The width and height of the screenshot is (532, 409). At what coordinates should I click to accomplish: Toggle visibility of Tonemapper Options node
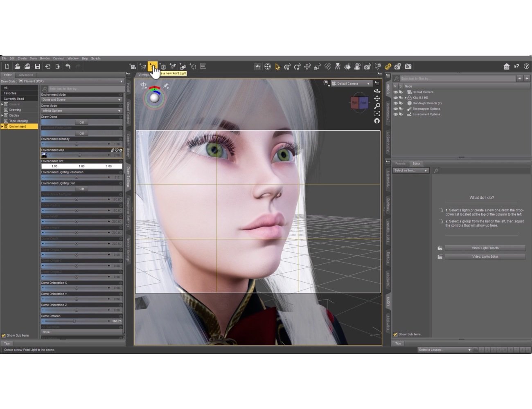click(x=395, y=109)
